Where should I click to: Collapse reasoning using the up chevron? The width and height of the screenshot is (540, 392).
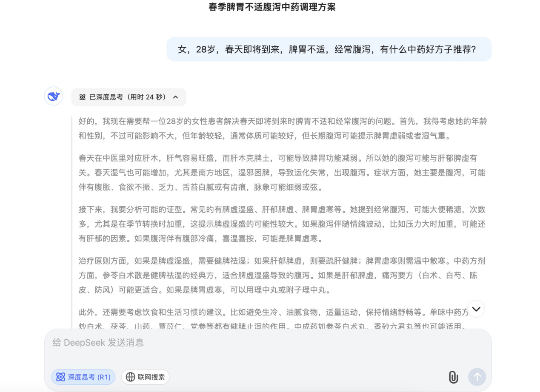click(x=175, y=97)
